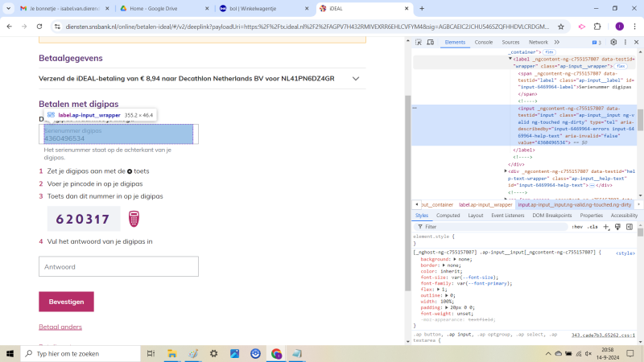Switch to the bol Winkelwagentje tab
This screenshot has width=644, height=362.
pos(264,8)
